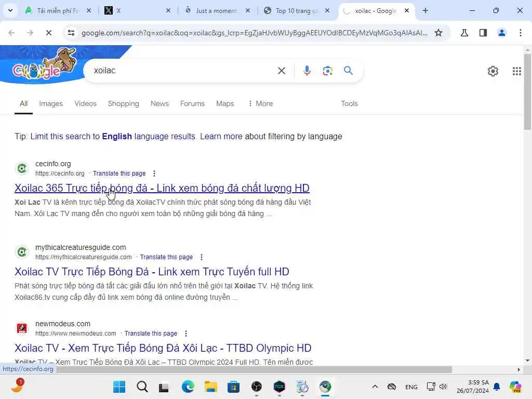
Task: Open more options for mythicalcreaturesguide.com result
Action: [202, 257]
